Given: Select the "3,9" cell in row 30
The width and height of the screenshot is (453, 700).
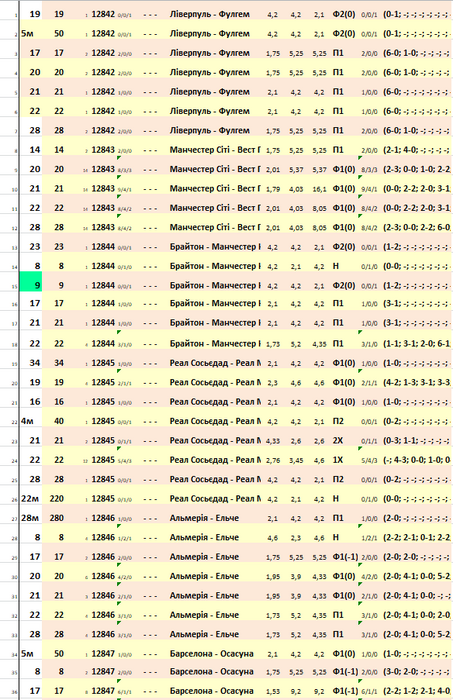Looking at the screenshot, I should pos(296,576).
